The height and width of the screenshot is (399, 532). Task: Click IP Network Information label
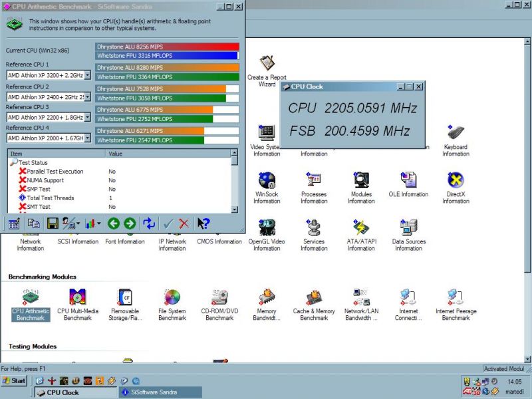172,245
